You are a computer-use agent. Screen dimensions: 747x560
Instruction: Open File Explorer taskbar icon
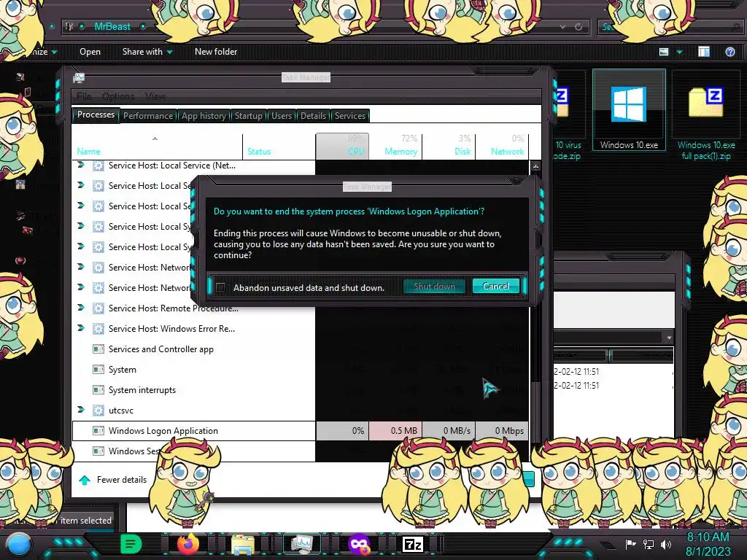(x=242, y=544)
